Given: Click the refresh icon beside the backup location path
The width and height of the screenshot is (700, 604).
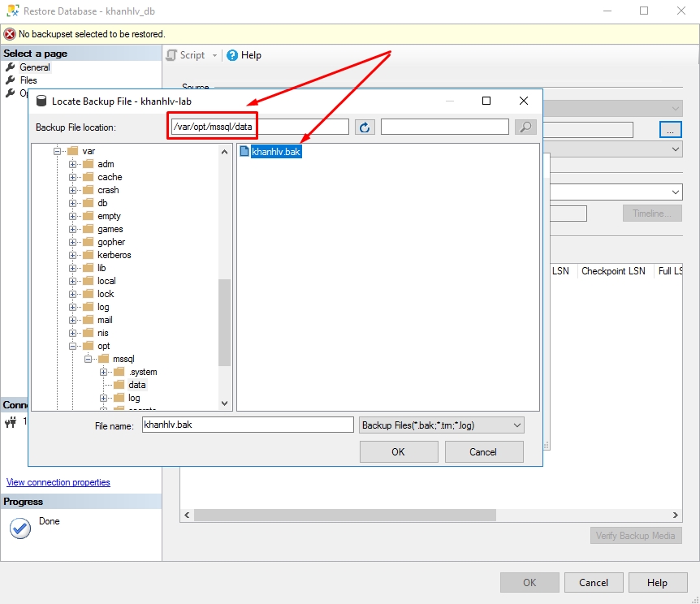Looking at the screenshot, I should point(364,127).
